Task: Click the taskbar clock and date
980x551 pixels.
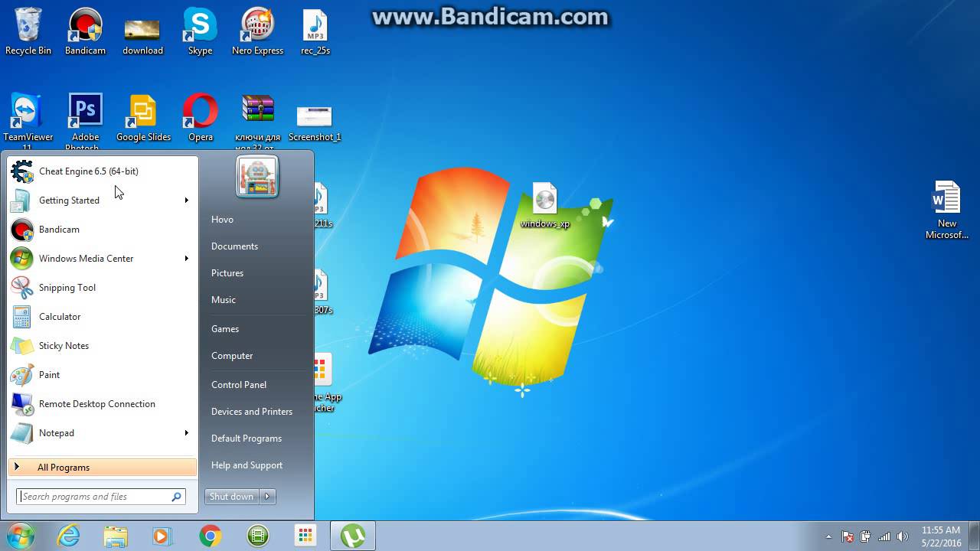Action: click(941, 536)
